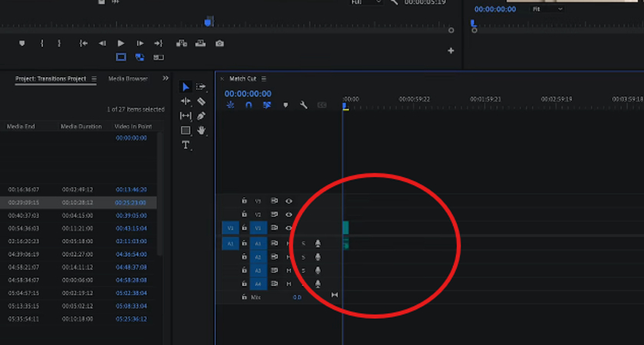Select the Track Select Forward tool
644x345 pixels.
[x=201, y=87]
